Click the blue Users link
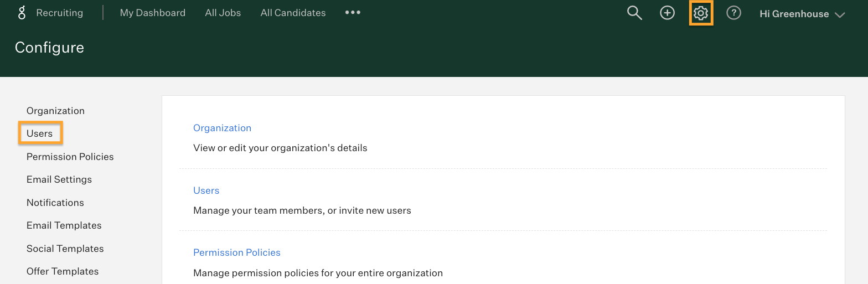The height and width of the screenshot is (284, 868). point(206,190)
